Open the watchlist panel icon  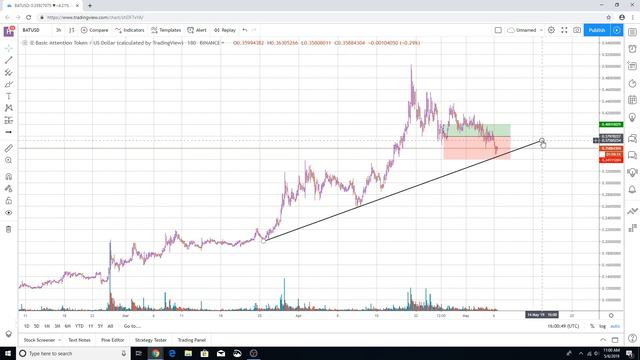pyautogui.click(x=632, y=32)
